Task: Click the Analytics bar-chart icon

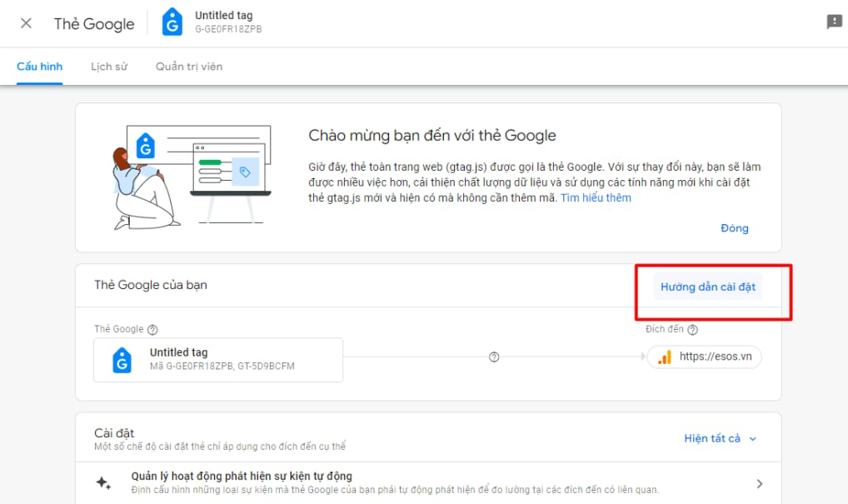Action: (x=665, y=357)
